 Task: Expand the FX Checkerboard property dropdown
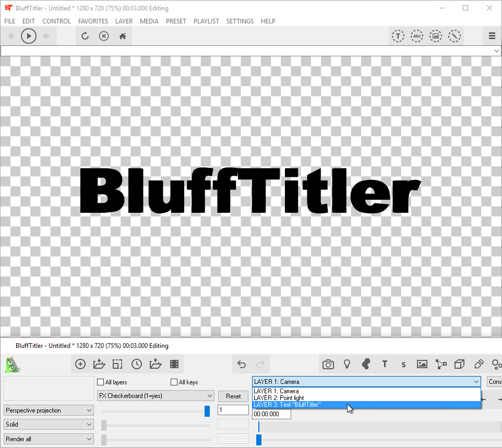tap(156, 396)
